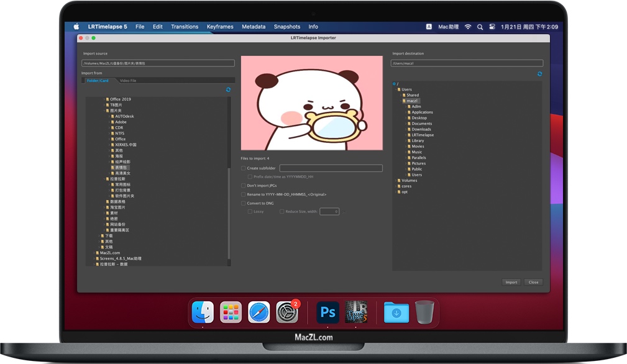Screen dimensions: 627x364
Task: Collapse the 拉普拉斯 folder
Action: tap(104, 179)
